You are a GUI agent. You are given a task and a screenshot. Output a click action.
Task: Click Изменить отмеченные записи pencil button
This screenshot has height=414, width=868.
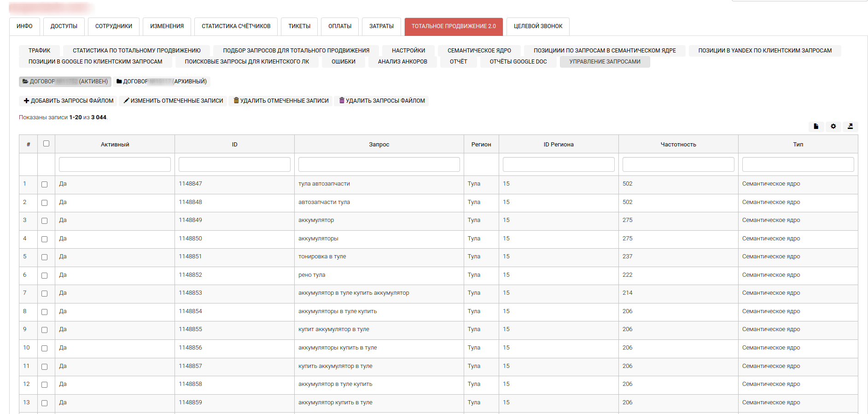pos(173,101)
